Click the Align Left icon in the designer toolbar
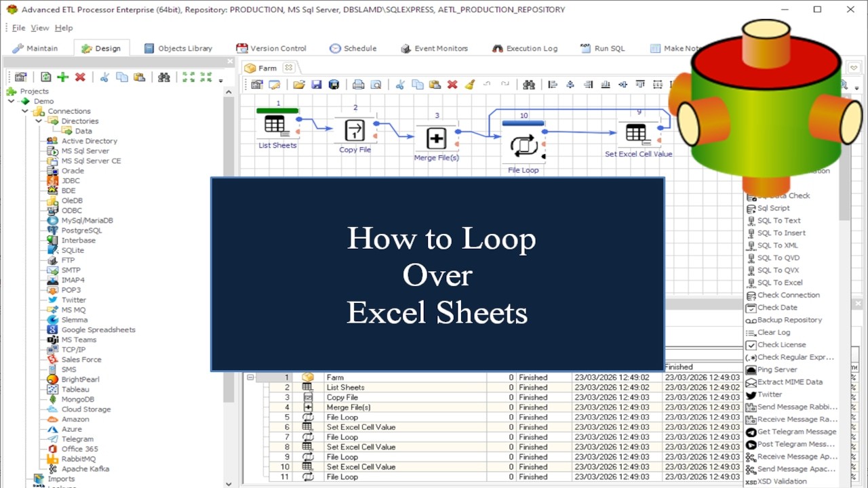This screenshot has height=488, width=868. [553, 85]
